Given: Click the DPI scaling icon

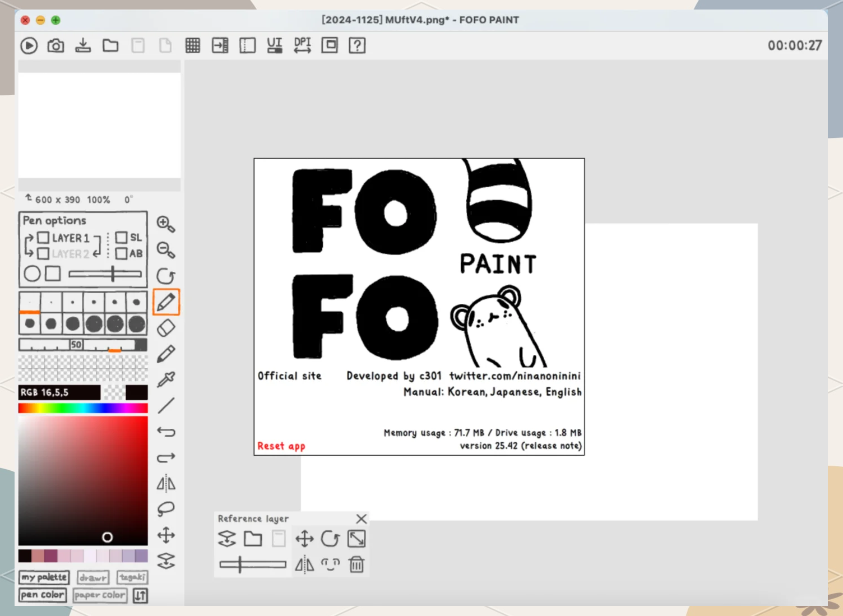Looking at the screenshot, I should point(302,45).
